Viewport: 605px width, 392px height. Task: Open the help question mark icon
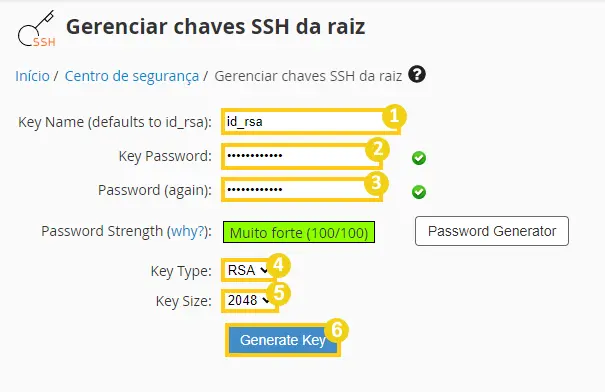pos(417,74)
